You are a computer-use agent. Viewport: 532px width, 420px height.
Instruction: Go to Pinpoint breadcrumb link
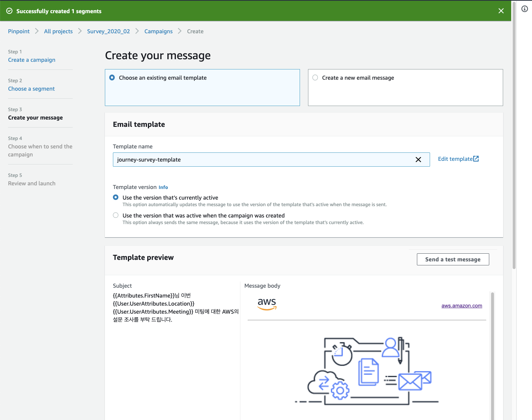coord(19,31)
